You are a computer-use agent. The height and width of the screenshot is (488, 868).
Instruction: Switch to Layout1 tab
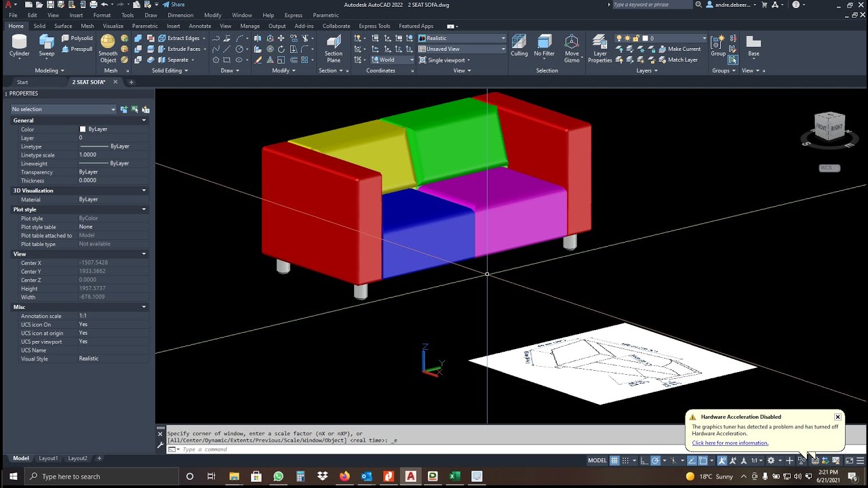point(48,458)
